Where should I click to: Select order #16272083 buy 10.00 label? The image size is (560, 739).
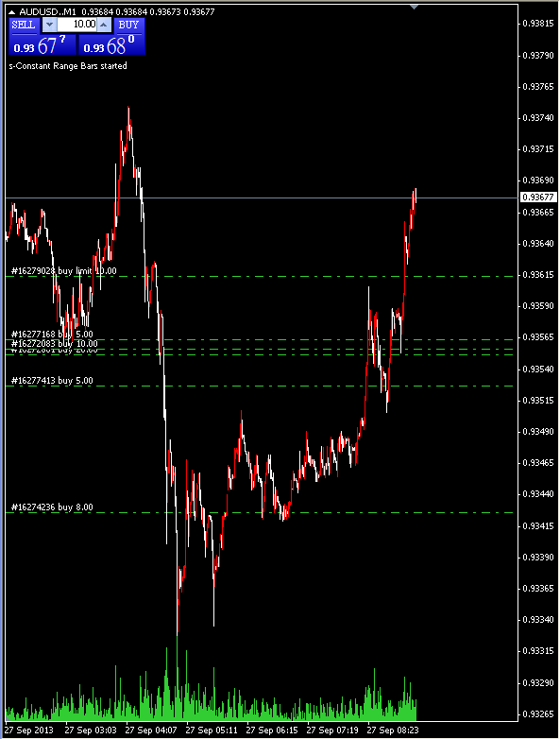54,344
